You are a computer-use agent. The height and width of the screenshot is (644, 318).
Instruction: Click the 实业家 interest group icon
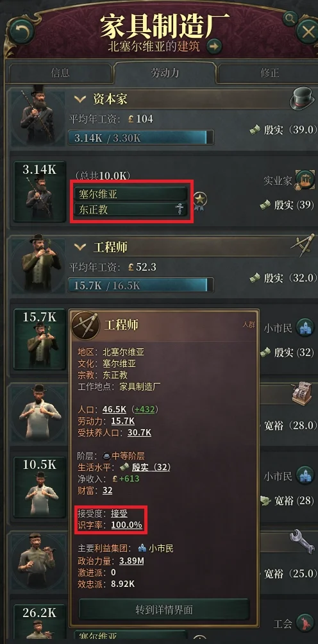pyautogui.click(x=305, y=180)
